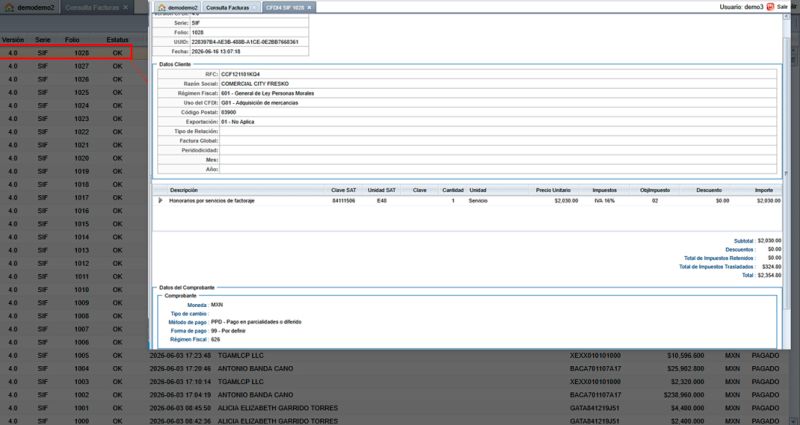Click the IVA 16% tax cell
Viewport: 800px width, 425px height.
pyautogui.click(x=604, y=201)
